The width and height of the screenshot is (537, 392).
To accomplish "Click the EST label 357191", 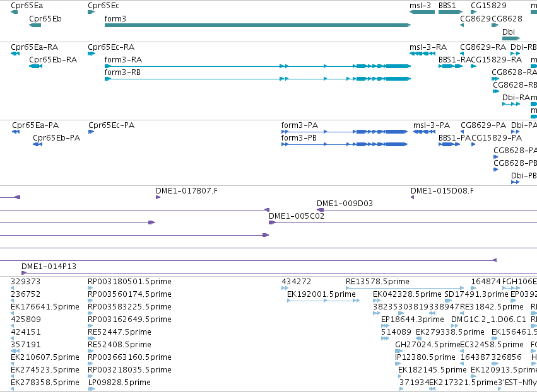I will click(26, 345).
